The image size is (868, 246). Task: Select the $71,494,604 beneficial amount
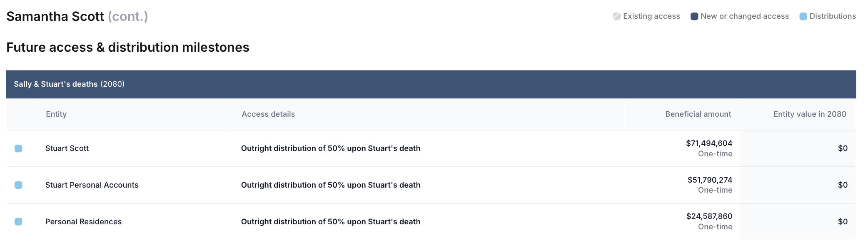709,143
